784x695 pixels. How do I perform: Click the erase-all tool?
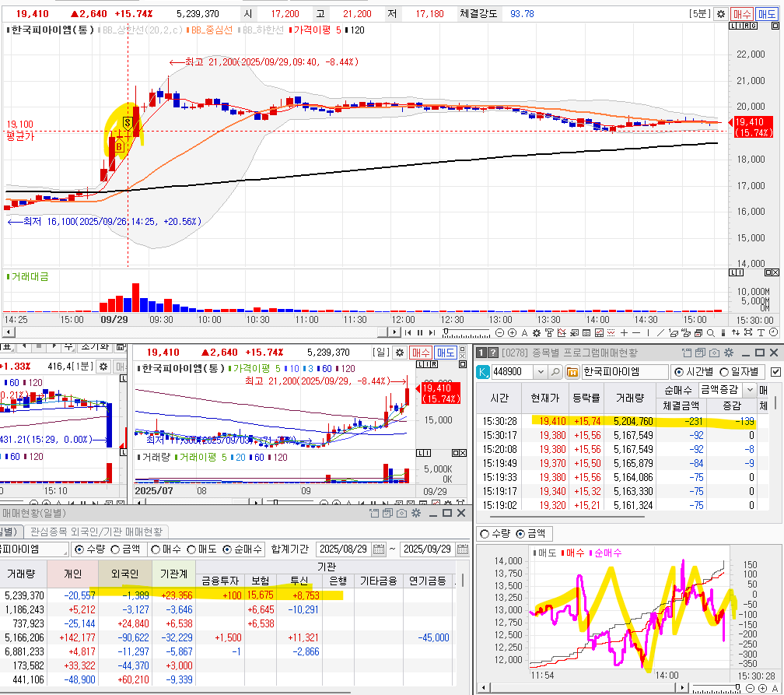pyautogui.click(x=685, y=333)
